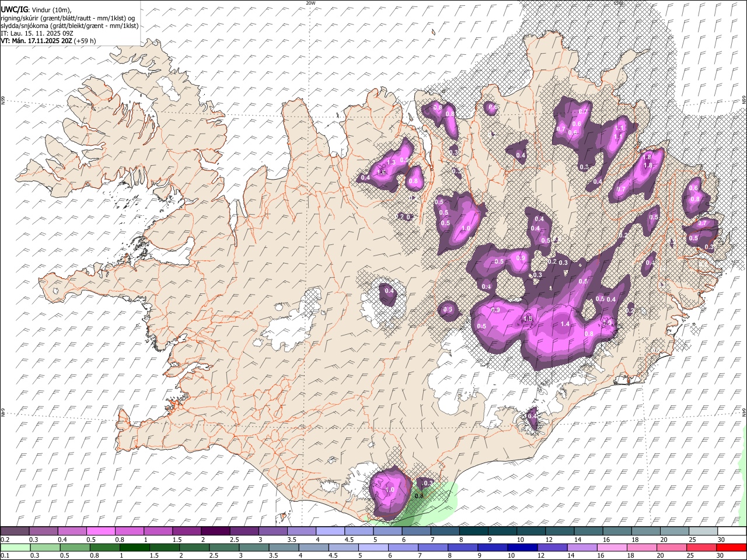Click upper legend swatch starting at 0.2

coord(15,531)
